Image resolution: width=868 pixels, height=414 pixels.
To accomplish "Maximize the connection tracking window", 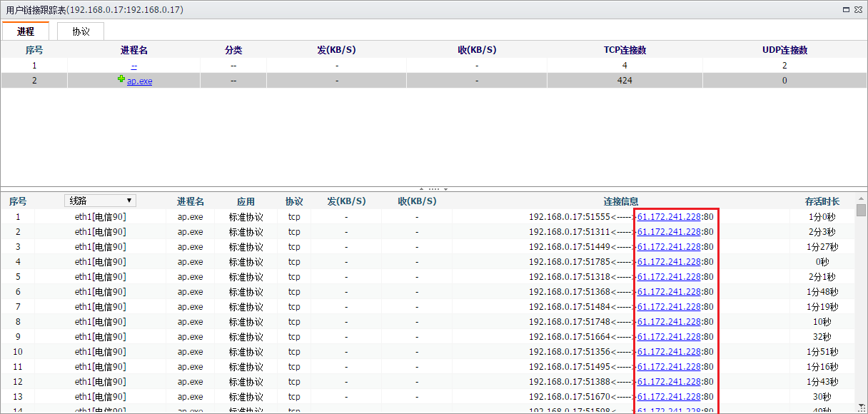I will click(846, 9).
